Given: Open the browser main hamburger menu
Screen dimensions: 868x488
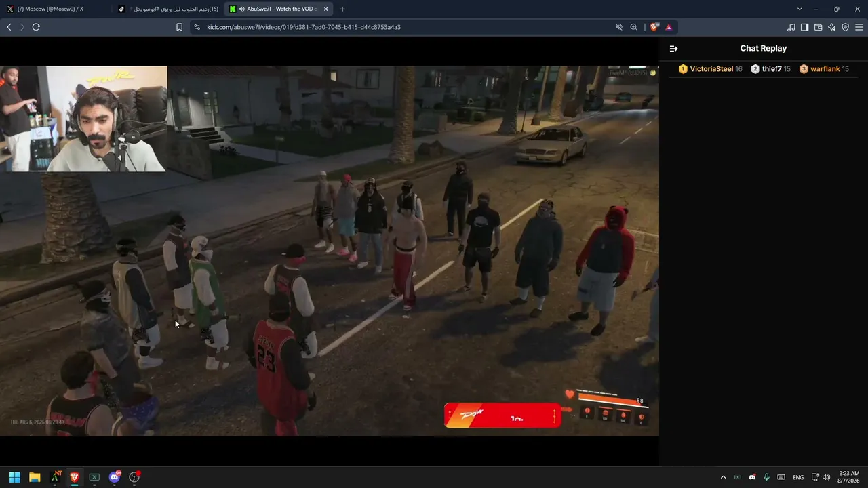Looking at the screenshot, I should pyautogui.click(x=859, y=27).
